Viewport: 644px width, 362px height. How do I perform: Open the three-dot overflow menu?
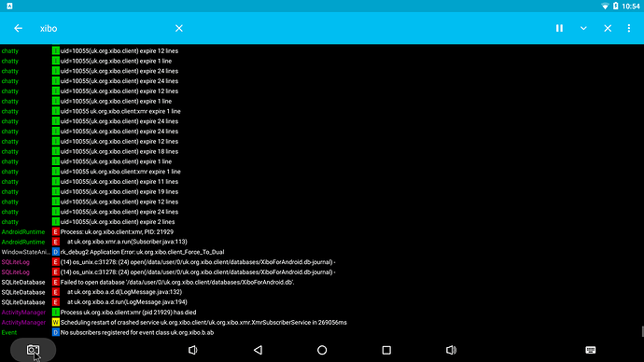point(629,28)
